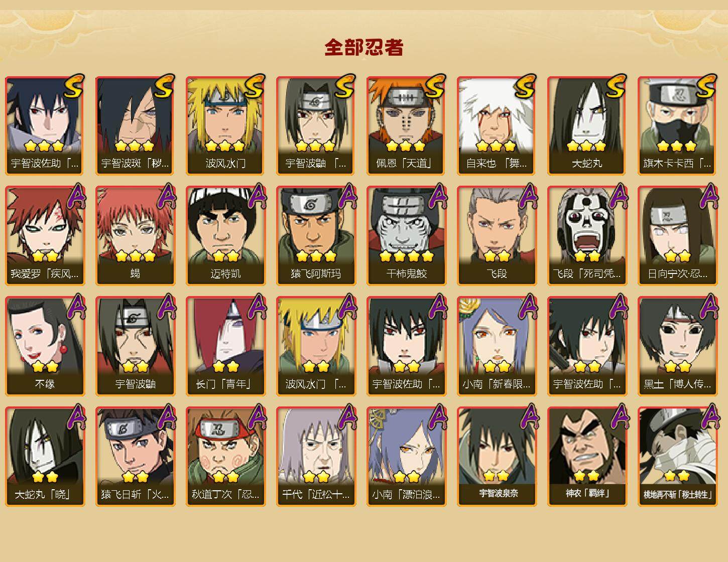Select the 大蛇丸「晓」 ninja card

(x=45, y=457)
